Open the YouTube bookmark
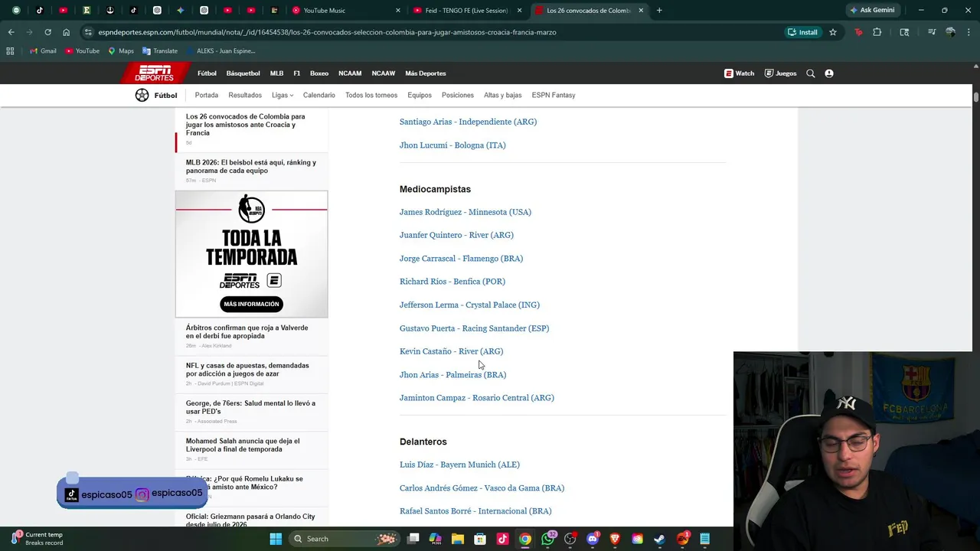The width and height of the screenshot is (980, 551). click(82, 51)
